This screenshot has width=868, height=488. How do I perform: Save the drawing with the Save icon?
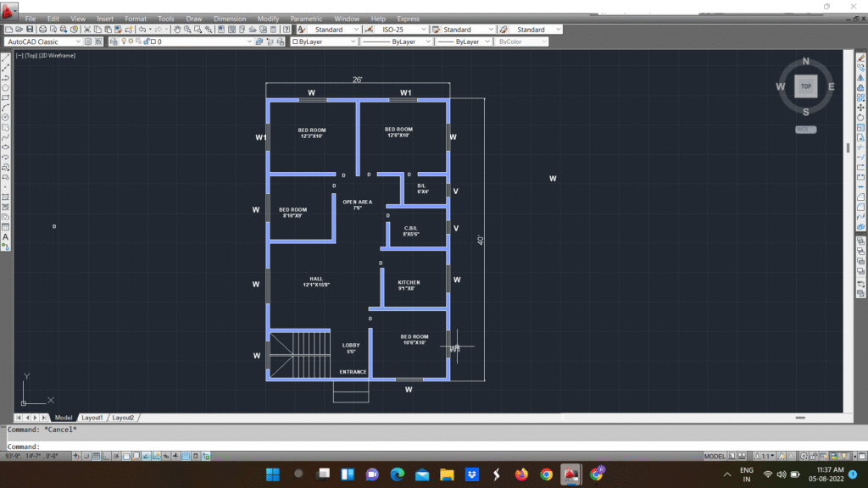coord(30,30)
